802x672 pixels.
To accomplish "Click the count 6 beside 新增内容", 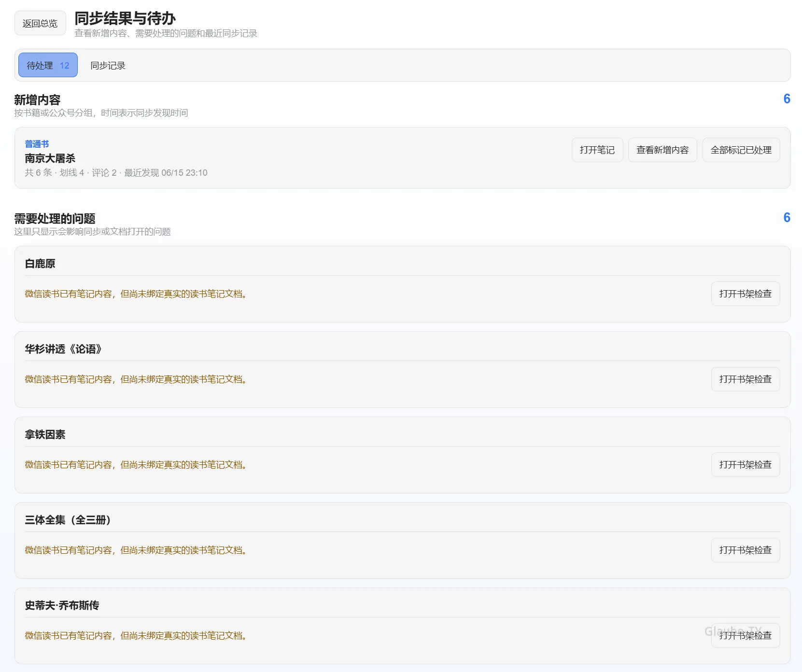I will [787, 99].
